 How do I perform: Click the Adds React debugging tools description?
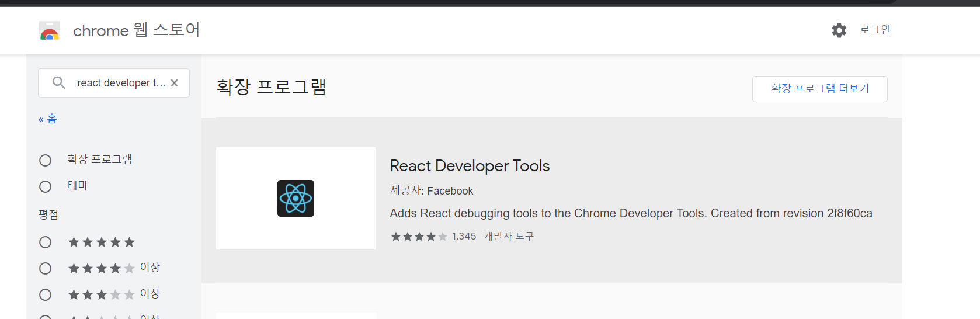(631, 213)
